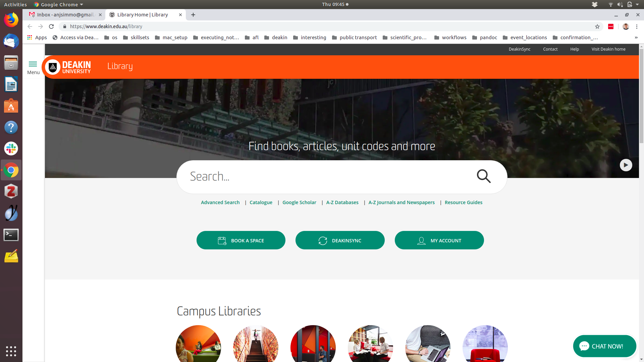This screenshot has height=362, width=644.
Task: Play the banner background video
Action: pyautogui.click(x=626, y=165)
